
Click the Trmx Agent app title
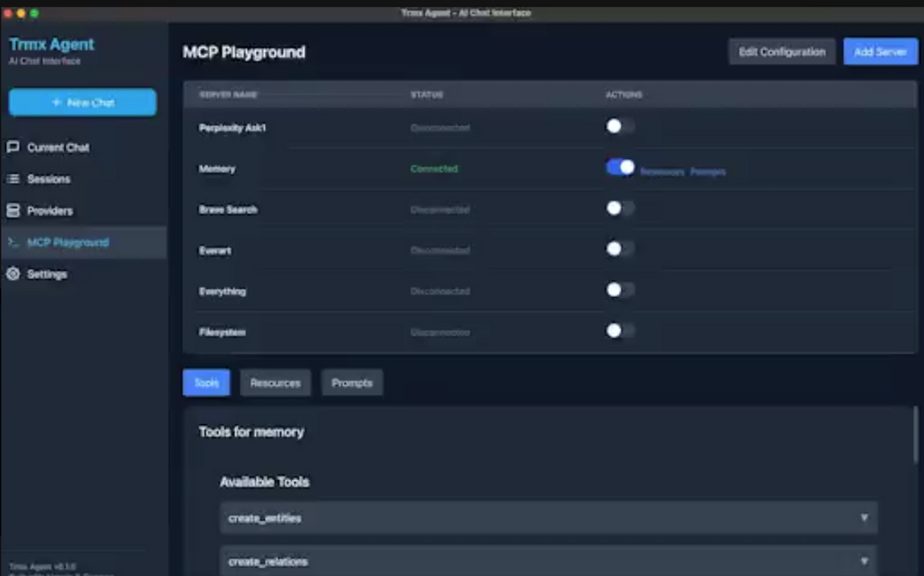(x=54, y=43)
